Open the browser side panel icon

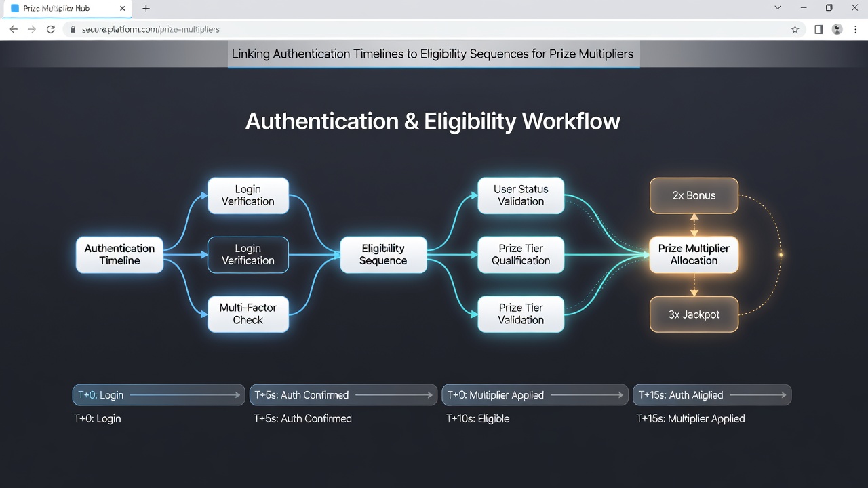pyautogui.click(x=818, y=30)
